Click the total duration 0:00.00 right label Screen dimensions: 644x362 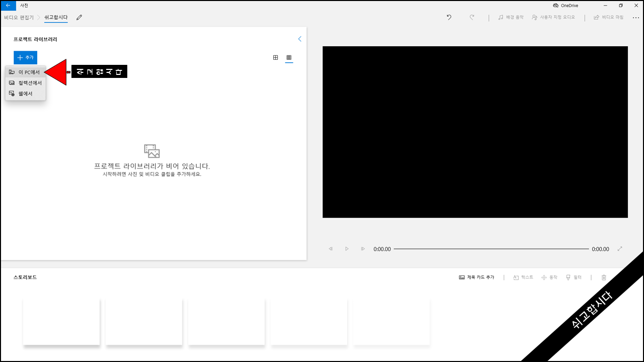click(x=600, y=249)
